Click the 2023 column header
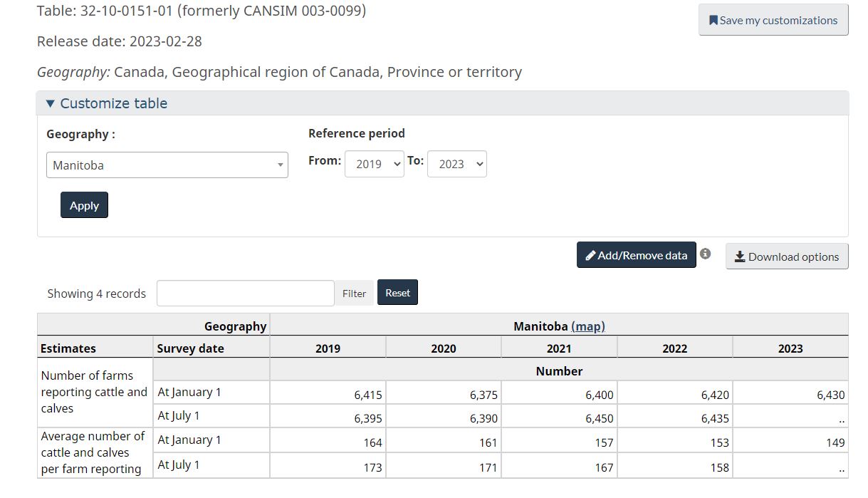Screen dimensions: 868x498 coord(790,348)
